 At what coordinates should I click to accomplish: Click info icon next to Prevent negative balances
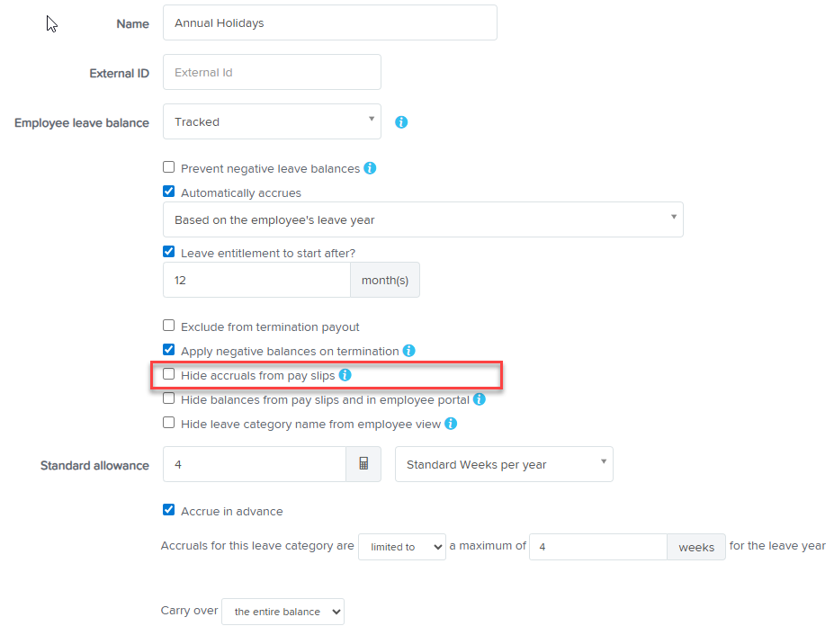(370, 168)
